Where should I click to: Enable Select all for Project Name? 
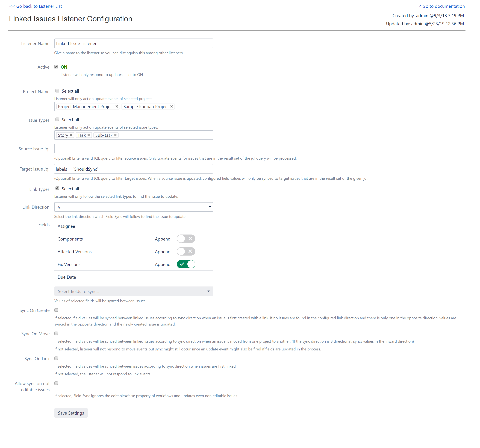pyautogui.click(x=57, y=90)
